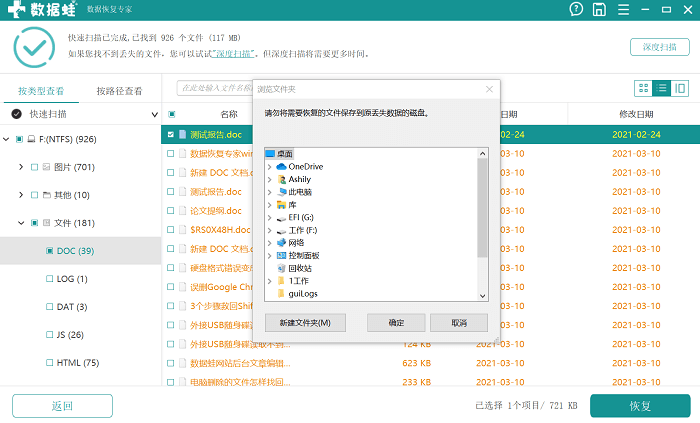Switch to thumbnail grid view
Image resolution: width=700 pixels, height=423 pixels.
coord(644,88)
